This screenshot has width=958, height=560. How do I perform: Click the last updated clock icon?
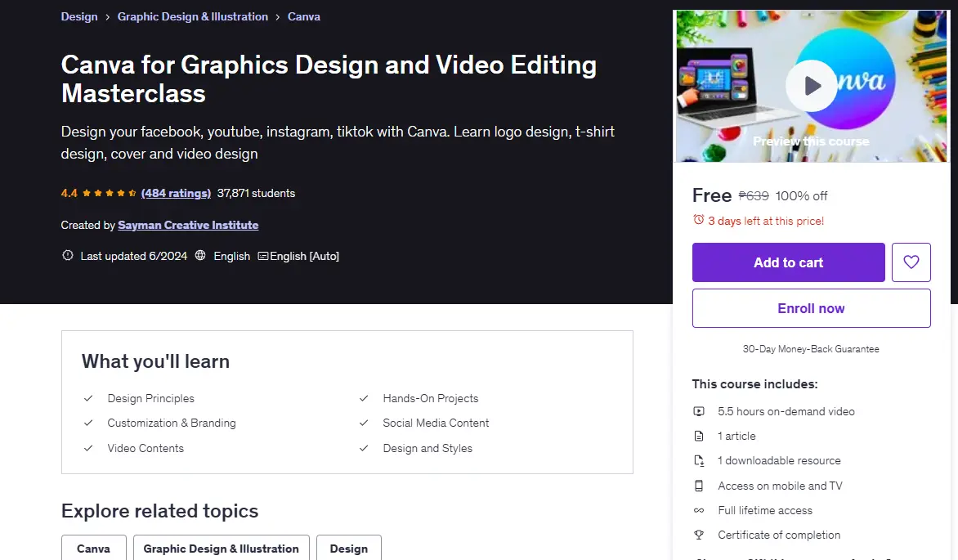coord(68,256)
